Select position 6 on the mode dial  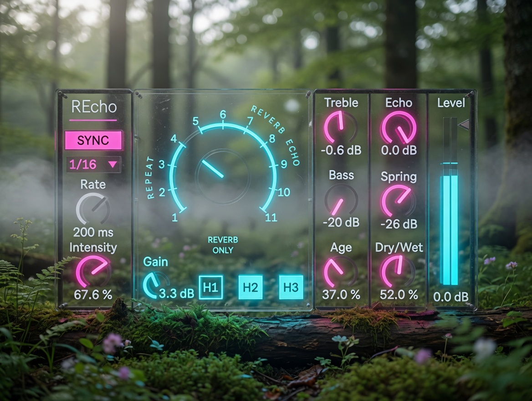pos(223,115)
